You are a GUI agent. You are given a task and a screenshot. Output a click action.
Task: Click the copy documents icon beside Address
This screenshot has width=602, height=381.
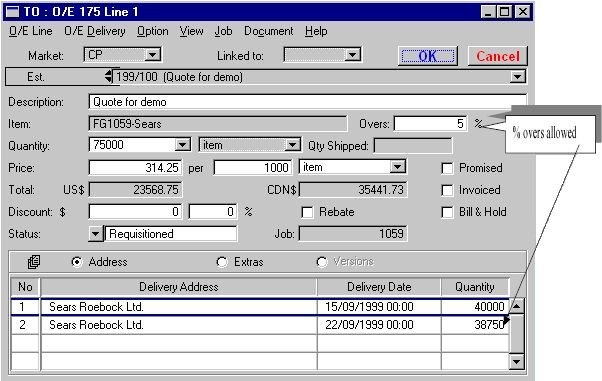pos(34,262)
